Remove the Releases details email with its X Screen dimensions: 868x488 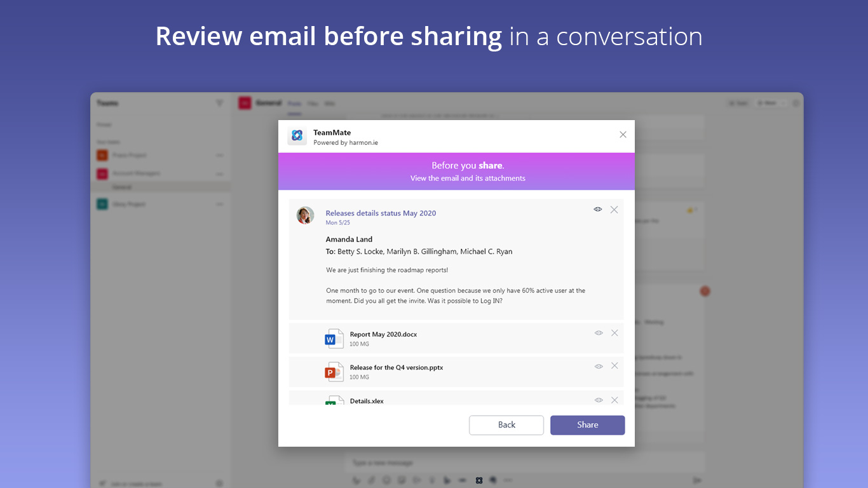click(x=614, y=209)
